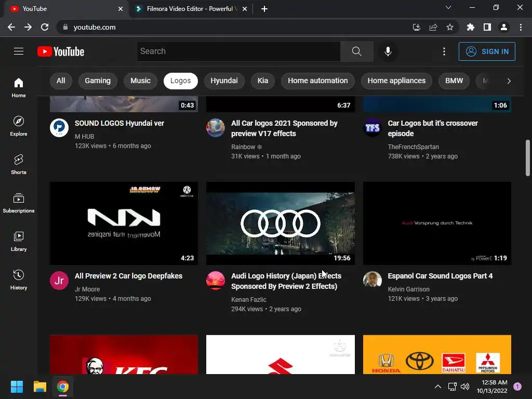Open Honda Toyota Daihatsu Mitsubishi thumbnail

click(437, 354)
